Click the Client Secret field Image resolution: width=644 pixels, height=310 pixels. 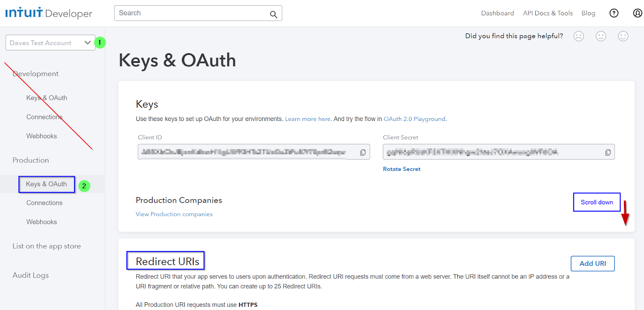[499, 152]
